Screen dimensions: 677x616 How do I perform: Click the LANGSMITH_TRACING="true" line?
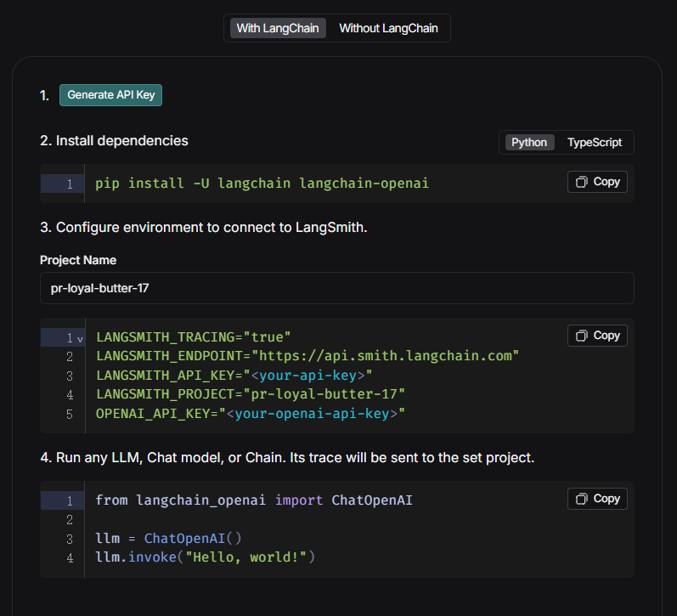coord(194,337)
